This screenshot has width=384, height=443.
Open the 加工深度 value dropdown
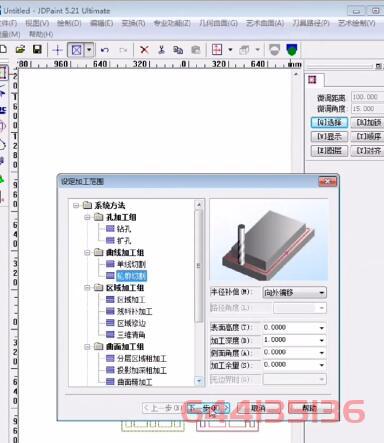[x=321, y=340]
